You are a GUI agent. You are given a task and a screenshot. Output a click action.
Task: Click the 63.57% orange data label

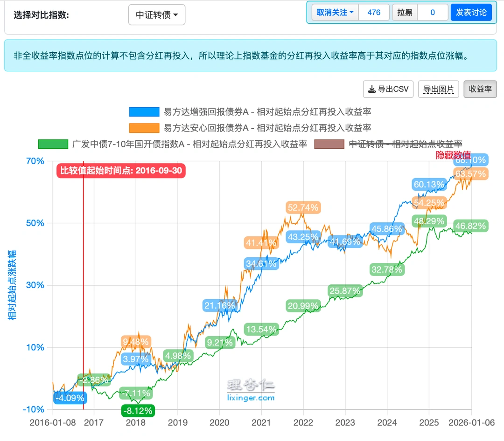(x=470, y=174)
